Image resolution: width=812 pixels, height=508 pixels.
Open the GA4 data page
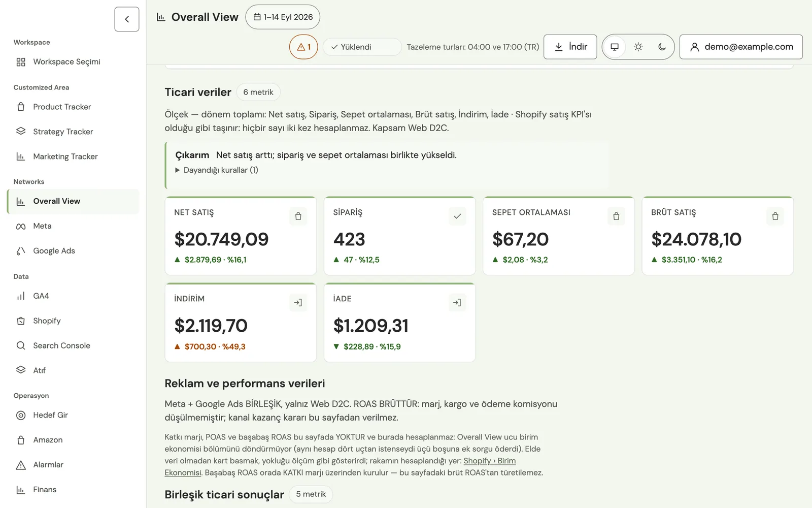pos(73,296)
